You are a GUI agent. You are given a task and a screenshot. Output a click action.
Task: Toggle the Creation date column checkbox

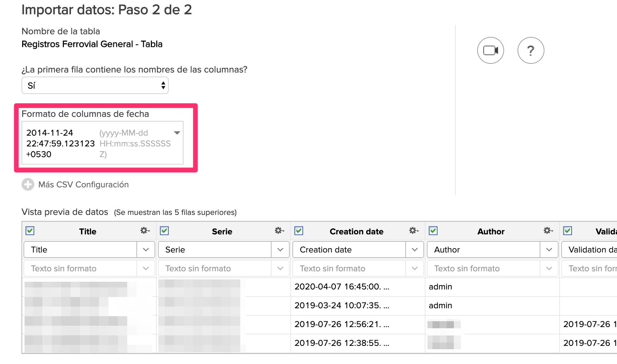298,231
